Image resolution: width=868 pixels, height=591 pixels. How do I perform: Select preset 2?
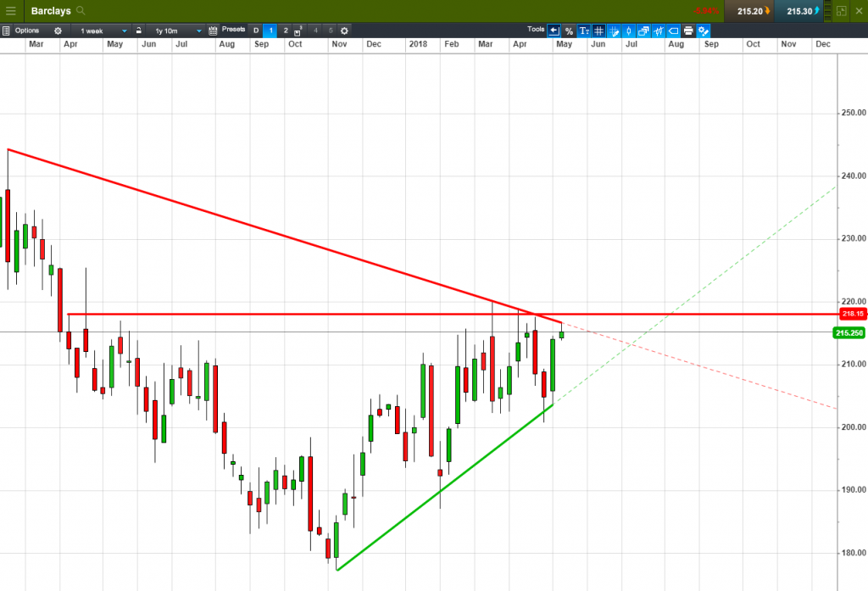point(286,31)
